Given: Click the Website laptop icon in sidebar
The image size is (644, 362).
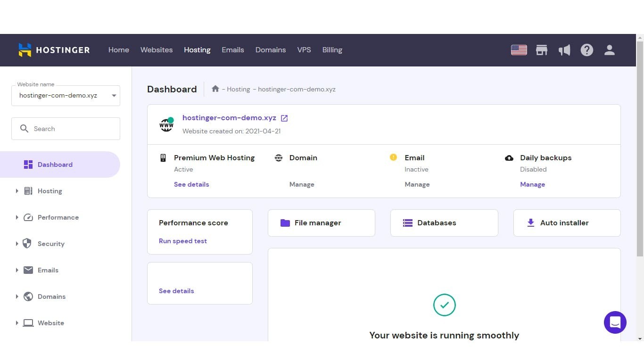Looking at the screenshot, I should (28, 323).
